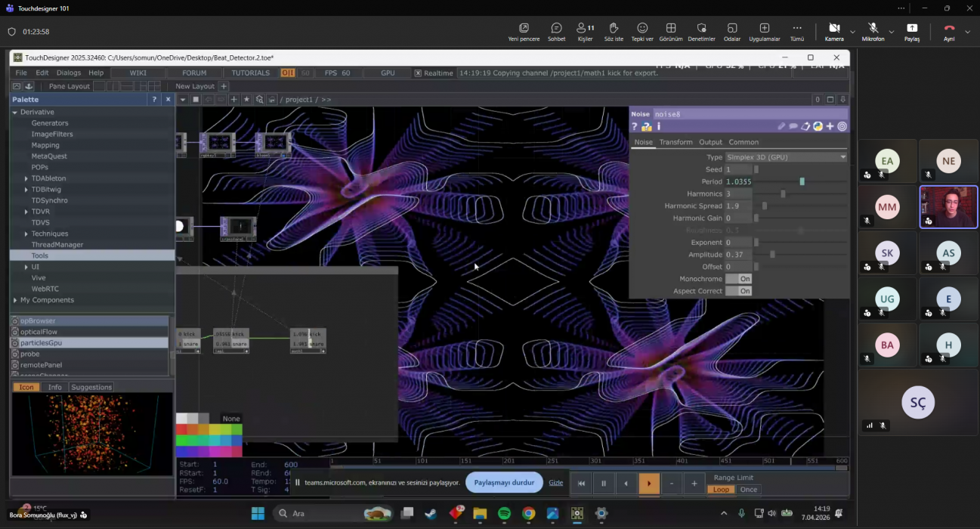Toggle the Realtime checkbox
The image size is (980, 529).
(418, 73)
